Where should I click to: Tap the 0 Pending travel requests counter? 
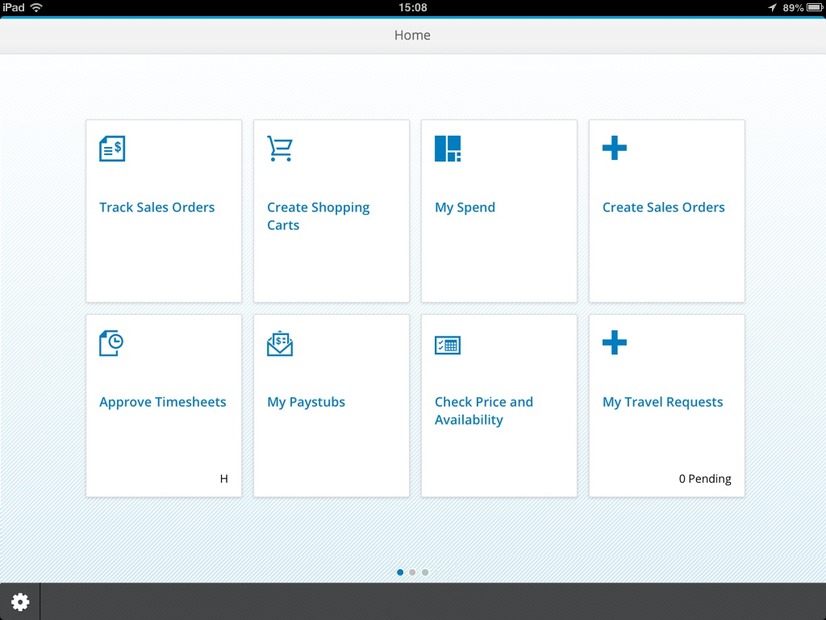[705, 479]
